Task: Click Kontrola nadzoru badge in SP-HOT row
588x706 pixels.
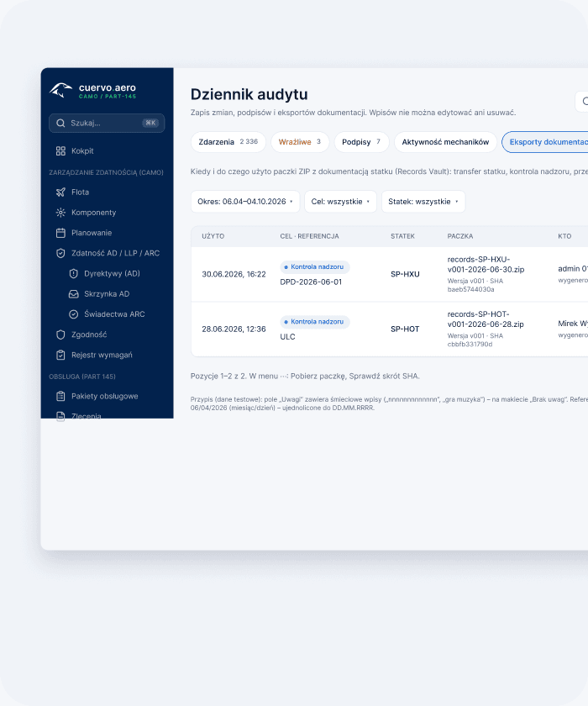Action: click(314, 322)
